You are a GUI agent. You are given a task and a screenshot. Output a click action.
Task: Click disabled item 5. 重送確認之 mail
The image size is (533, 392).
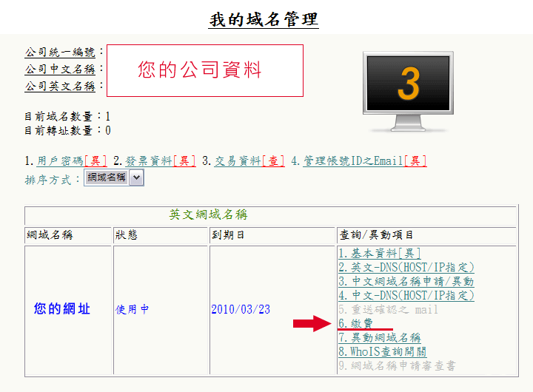[388, 309]
